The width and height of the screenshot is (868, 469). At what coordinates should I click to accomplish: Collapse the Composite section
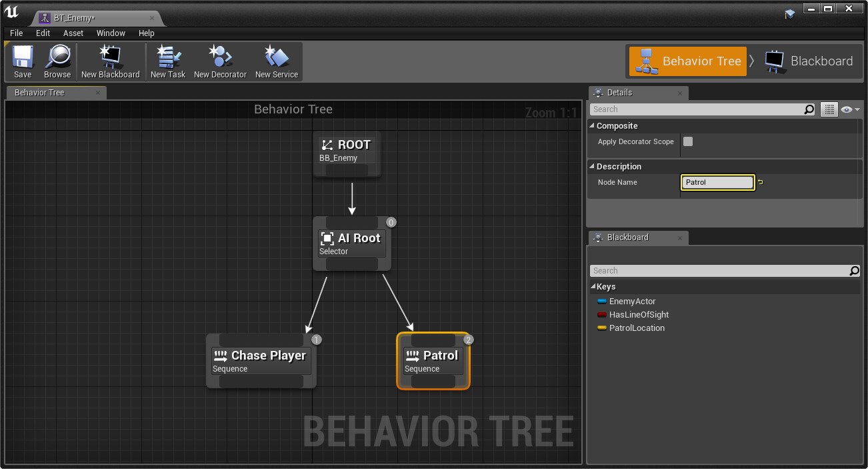[x=592, y=125]
